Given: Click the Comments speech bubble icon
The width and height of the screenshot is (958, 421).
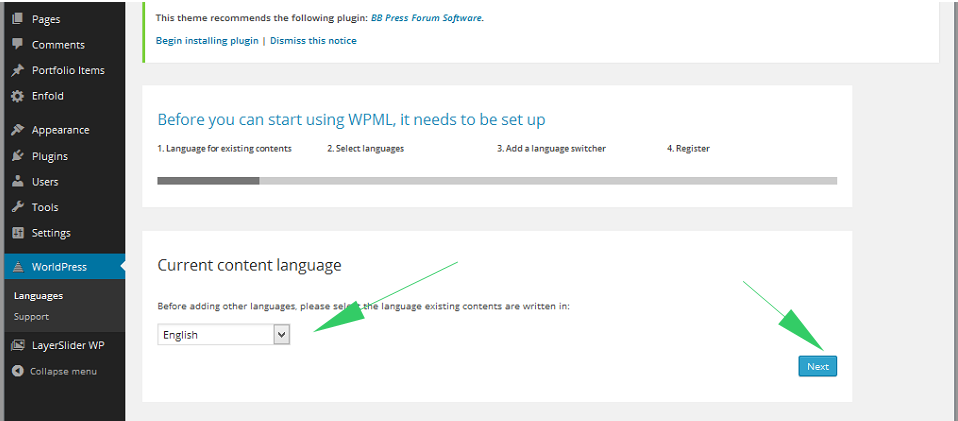Looking at the screenshot, I should point(17,44).
